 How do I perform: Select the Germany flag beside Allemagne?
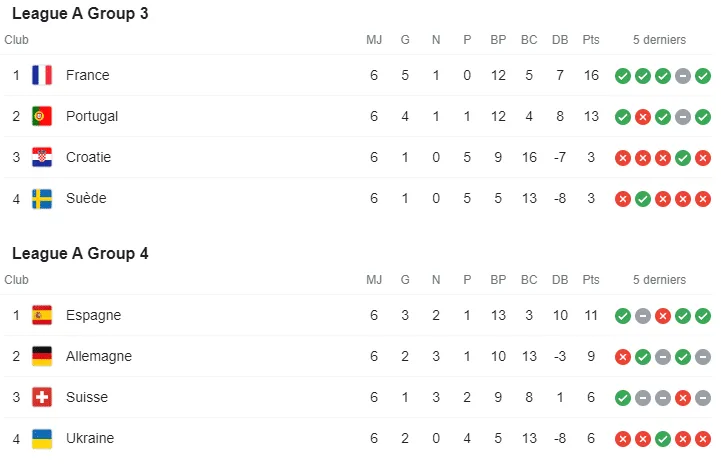(42, 356)
